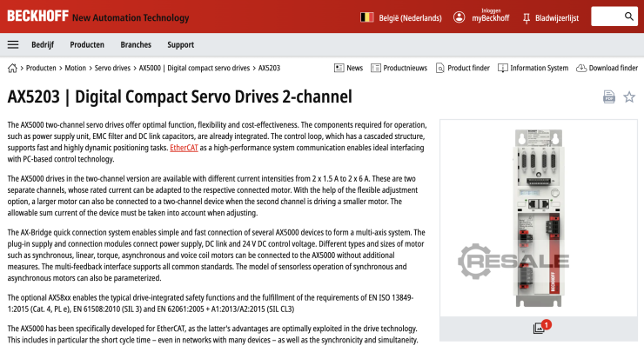
Task: Go to Producten breadcrumb
Action: (x=41, y=68)
